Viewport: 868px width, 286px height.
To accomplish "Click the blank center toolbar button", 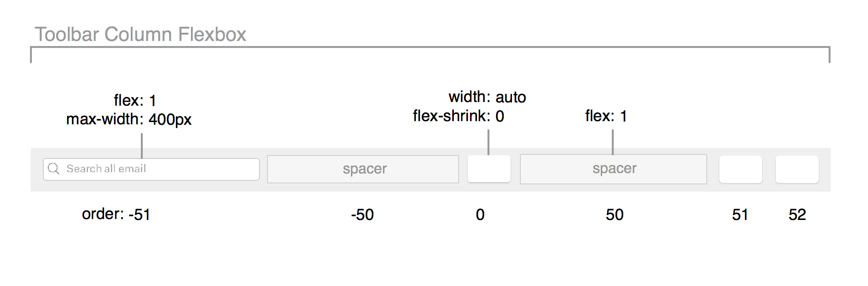I will 489,169.
